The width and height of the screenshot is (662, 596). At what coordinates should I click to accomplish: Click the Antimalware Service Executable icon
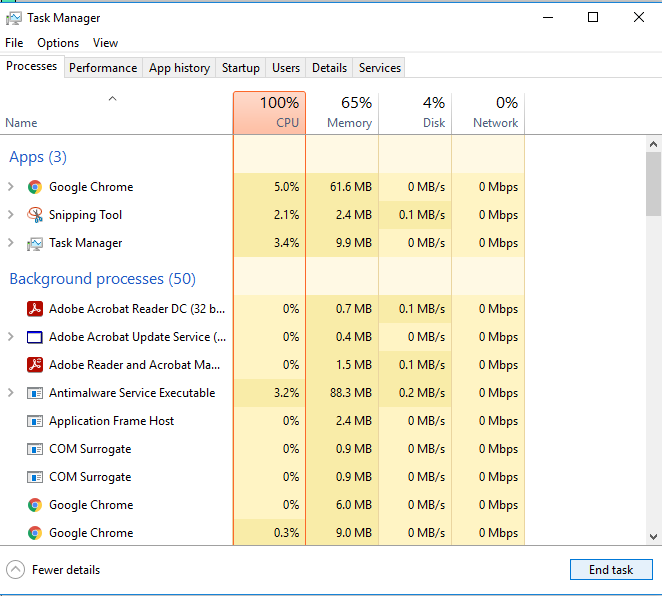[x=35, y=393]
